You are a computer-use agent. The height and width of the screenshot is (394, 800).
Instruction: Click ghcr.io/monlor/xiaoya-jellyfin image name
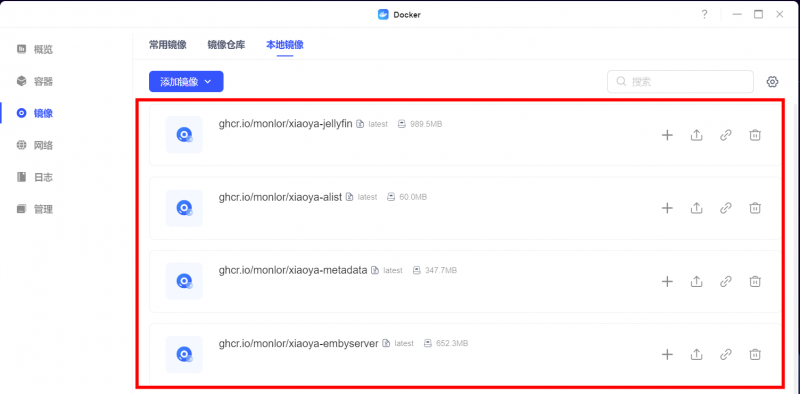point(286,124)
